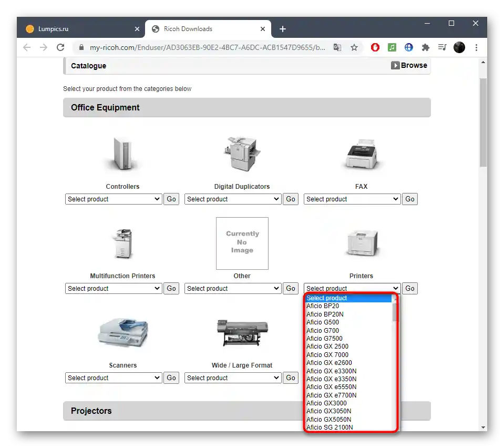Click Go next to Other dropdown
This screenshot has height=448, width=504.
click(291, 289)
